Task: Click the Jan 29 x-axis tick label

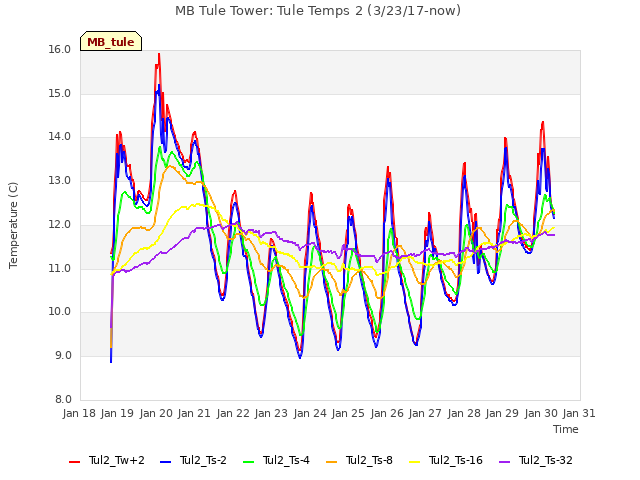Action: click(502, 413)
